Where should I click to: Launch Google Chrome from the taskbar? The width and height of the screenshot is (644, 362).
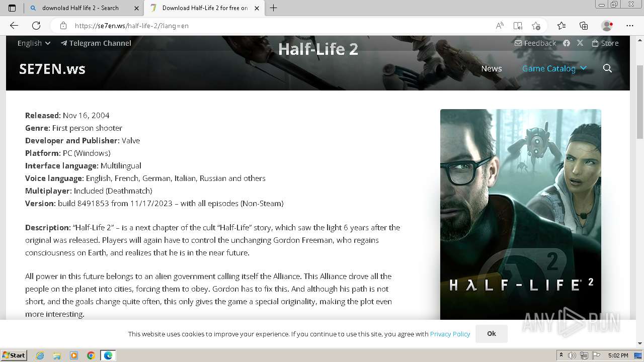(x=91, y=355)
